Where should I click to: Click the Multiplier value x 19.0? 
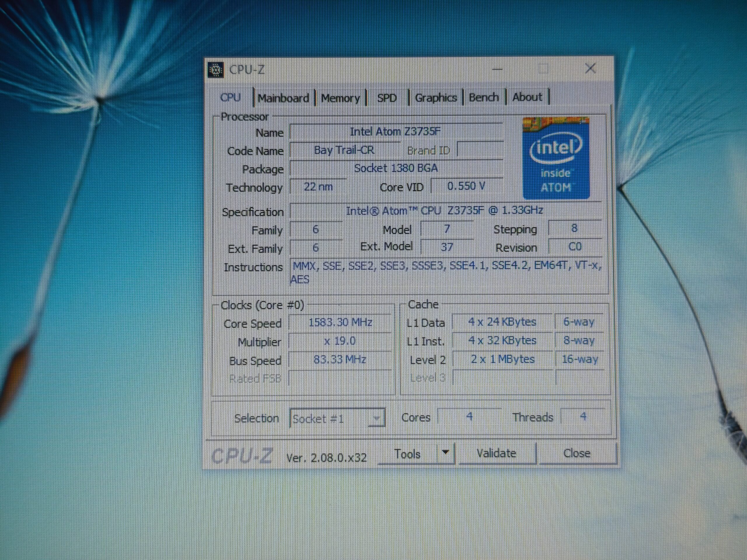(340, 341)
